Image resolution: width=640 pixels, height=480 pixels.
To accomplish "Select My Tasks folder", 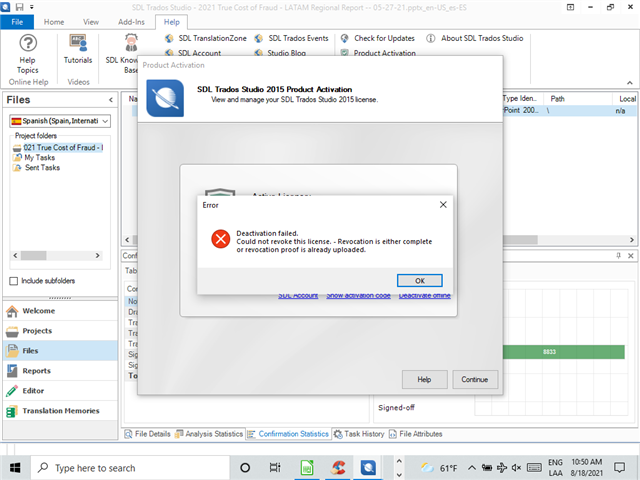I will [34, 158].
